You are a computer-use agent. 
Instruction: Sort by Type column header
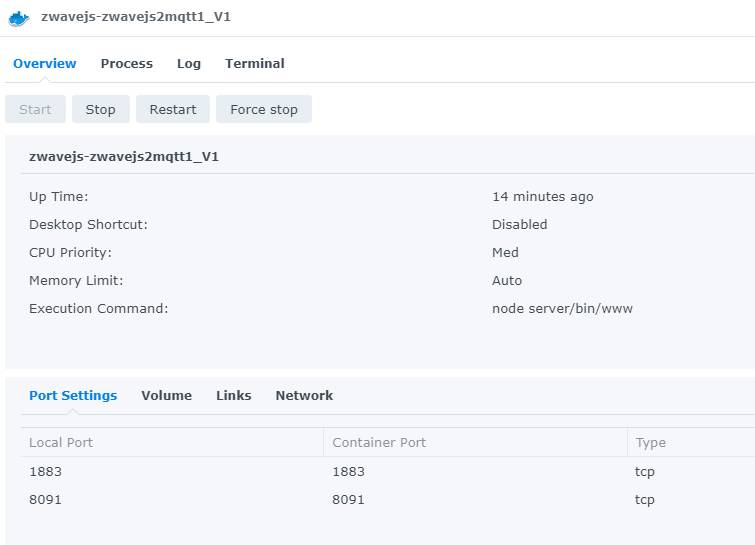(x=691, y=442)
